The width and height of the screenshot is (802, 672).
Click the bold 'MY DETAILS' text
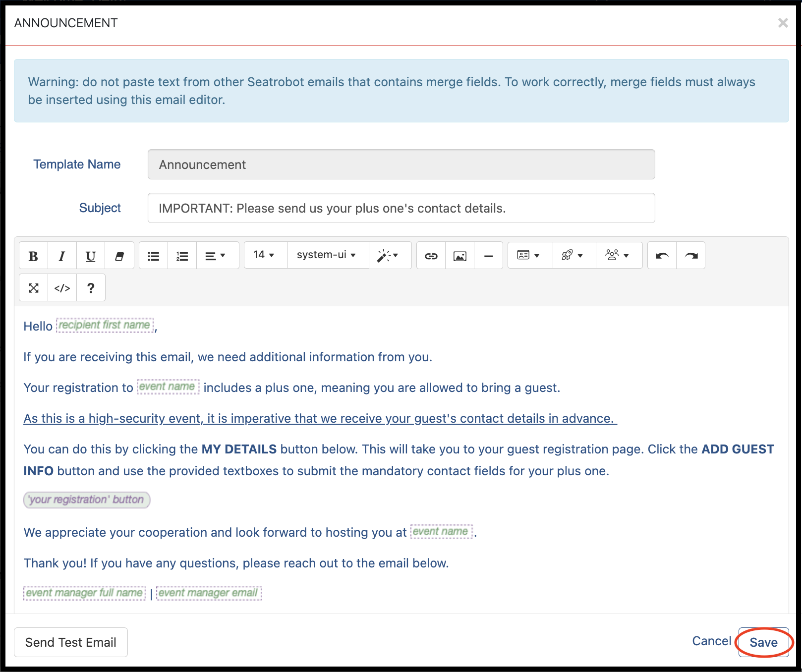239,449
